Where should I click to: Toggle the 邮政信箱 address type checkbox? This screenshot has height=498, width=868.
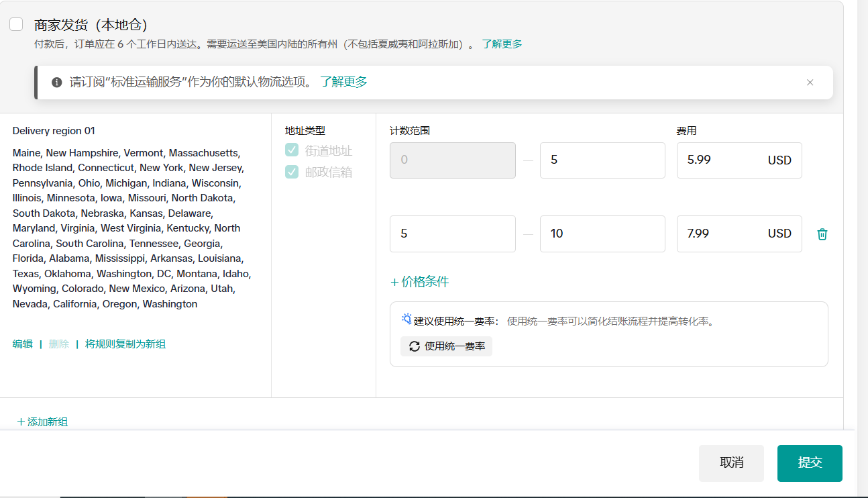coord(292,172)
